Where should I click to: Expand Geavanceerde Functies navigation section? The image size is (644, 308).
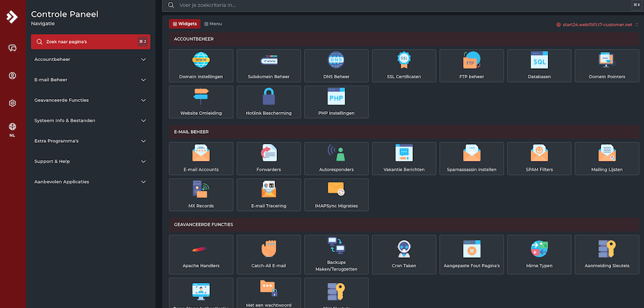pyautogui.click(x=90, y=100)
